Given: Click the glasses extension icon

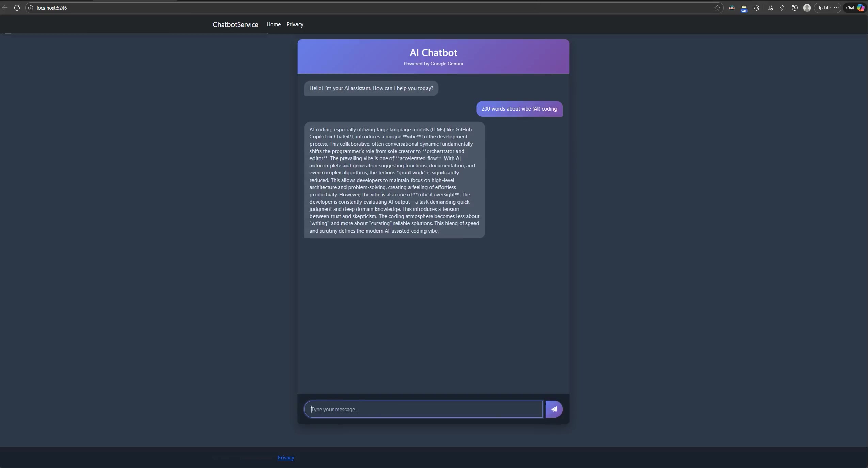Looking at the screenshot, I should click(x=732, y=7).
